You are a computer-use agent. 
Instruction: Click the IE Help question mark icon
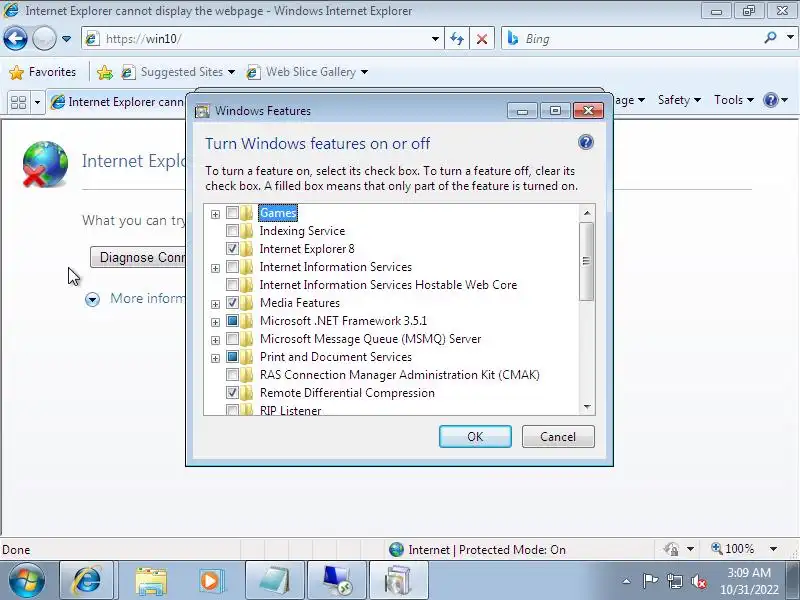tap(770, 99)
